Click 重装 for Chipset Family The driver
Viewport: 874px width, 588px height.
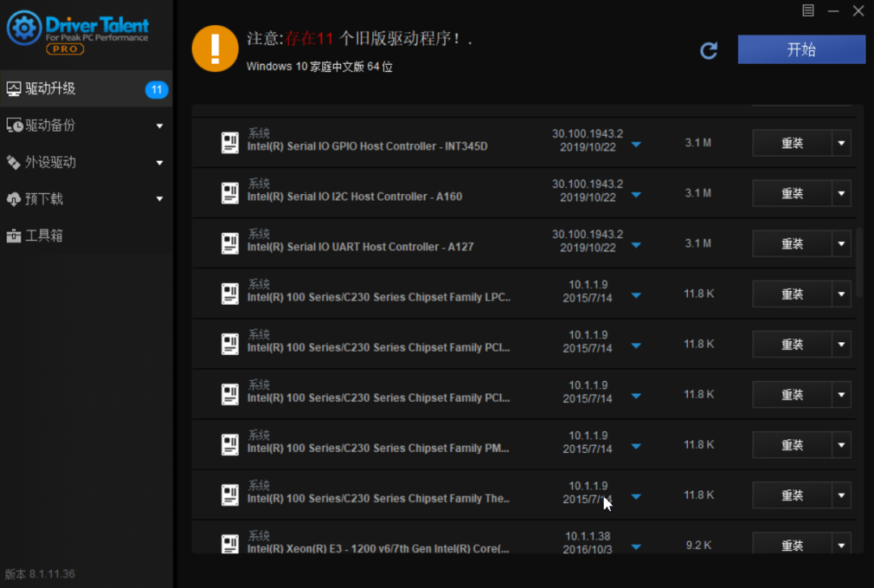tap(792, 495)
